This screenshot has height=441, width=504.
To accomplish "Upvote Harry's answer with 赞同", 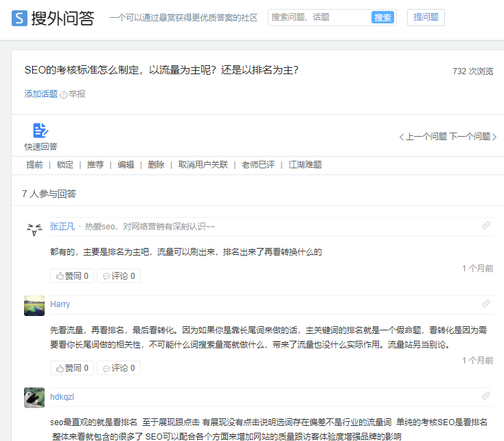I will (72, 368).
